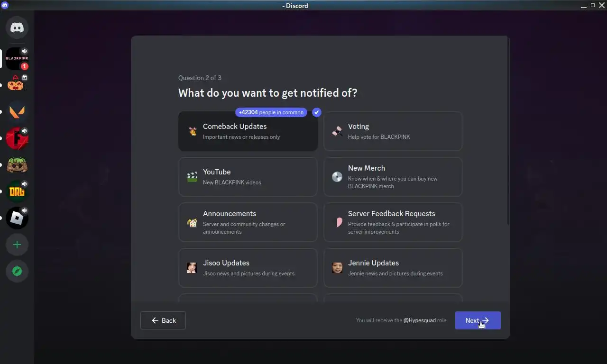Click the Back button

(163, 320)
